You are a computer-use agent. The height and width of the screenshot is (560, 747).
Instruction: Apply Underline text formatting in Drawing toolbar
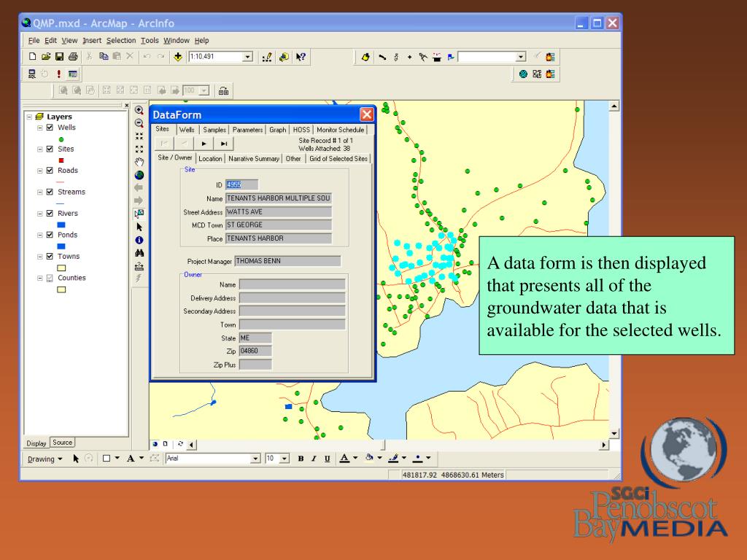pyautogui.click(x=327, y=459)
